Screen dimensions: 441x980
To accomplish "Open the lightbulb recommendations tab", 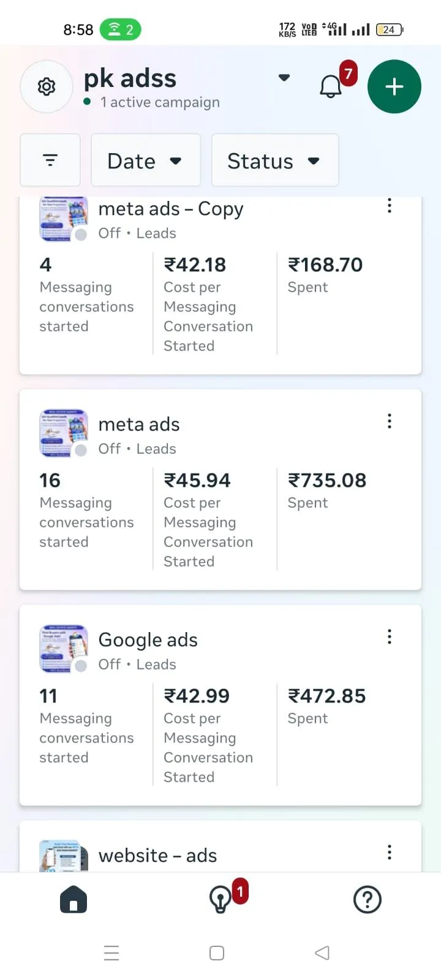I will [221, 900].
